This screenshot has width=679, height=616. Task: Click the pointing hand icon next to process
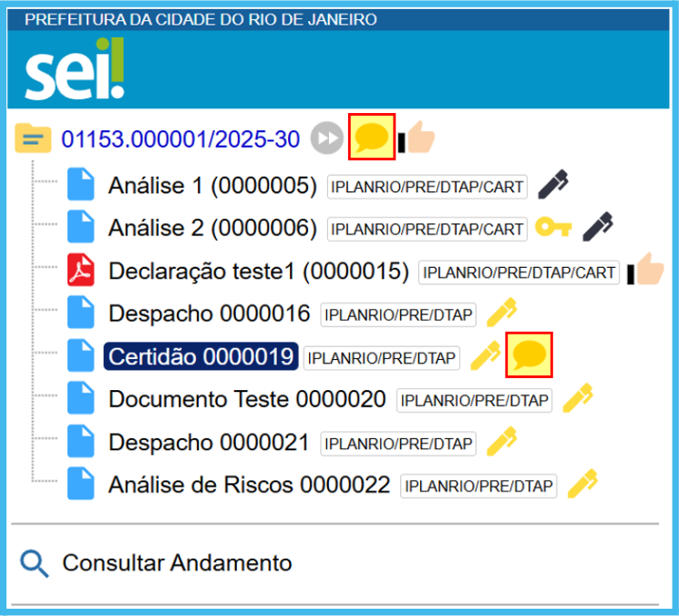418,139
